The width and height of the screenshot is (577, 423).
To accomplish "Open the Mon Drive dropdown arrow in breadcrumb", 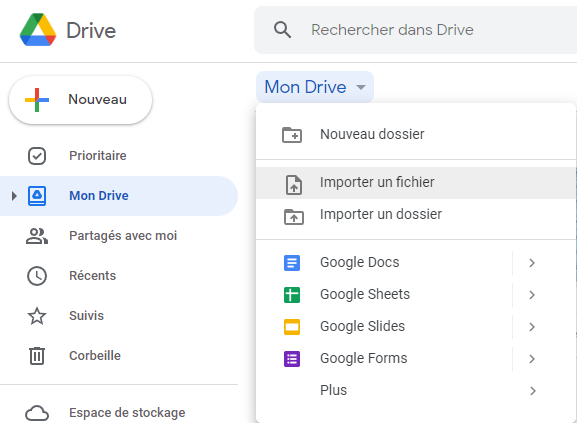I will pyautogui.click(x=361, y=87).
